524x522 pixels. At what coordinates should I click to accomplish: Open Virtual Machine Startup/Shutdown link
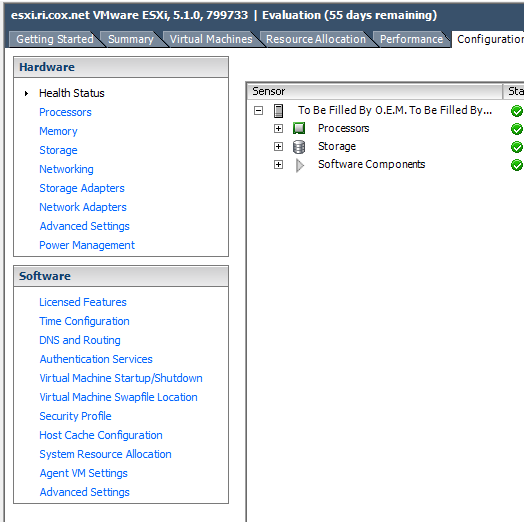click(121, 379)
